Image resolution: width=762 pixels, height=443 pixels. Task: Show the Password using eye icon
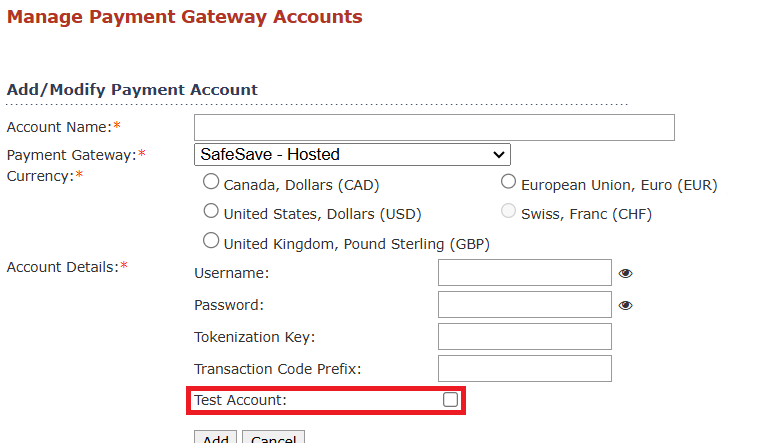pos(625,306)
